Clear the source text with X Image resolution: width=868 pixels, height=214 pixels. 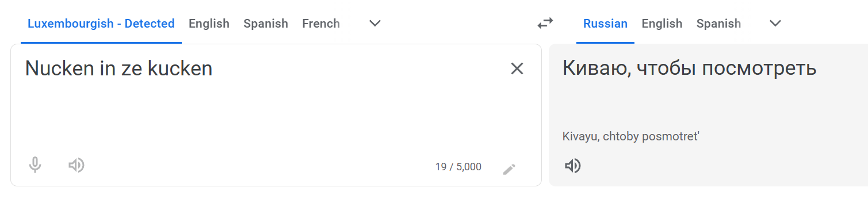point(517,69)
